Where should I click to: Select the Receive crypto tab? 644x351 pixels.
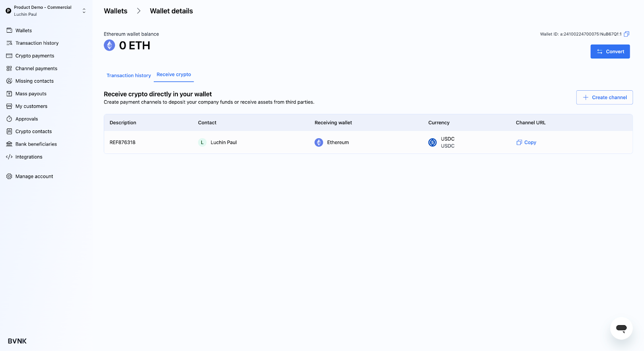coord(173,75)
